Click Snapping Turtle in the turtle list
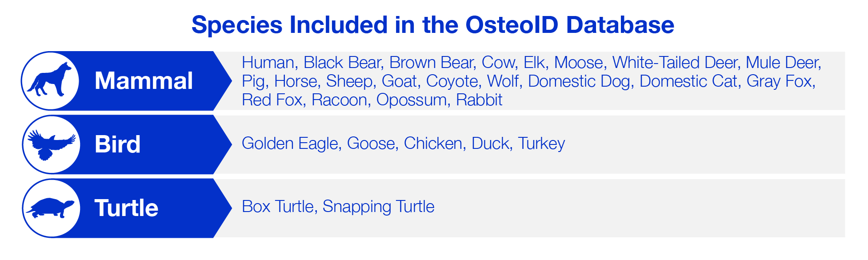Image resolution: width=868 pixels, height=260 pixels. click(378, 207)
